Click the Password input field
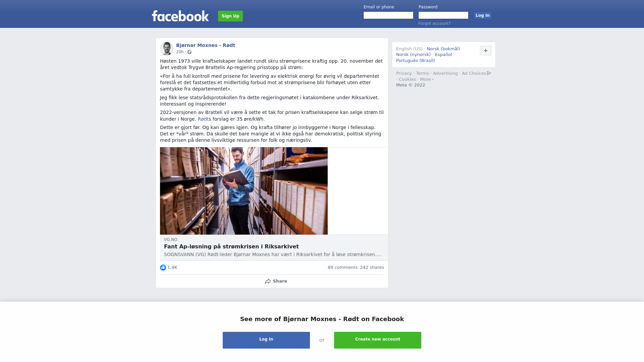The height and width of the screenshot is (362, 644). tap(443, 15)
